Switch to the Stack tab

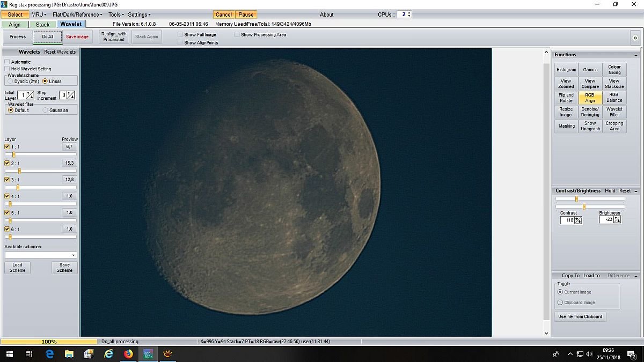click(x=43, y=24)
